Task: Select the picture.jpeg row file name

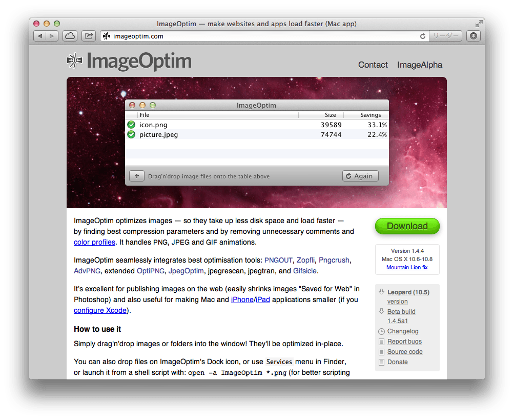Action: point(158,134)
